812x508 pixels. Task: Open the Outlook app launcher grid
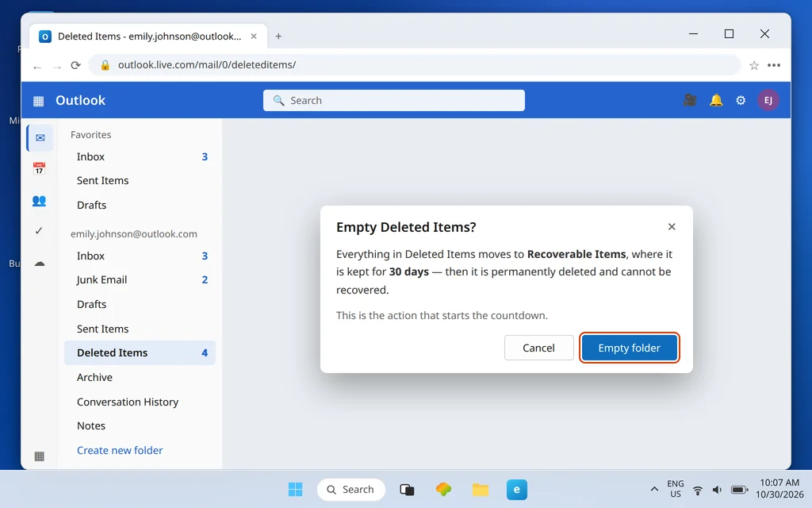pyautogui.click(x=38, y=101)
